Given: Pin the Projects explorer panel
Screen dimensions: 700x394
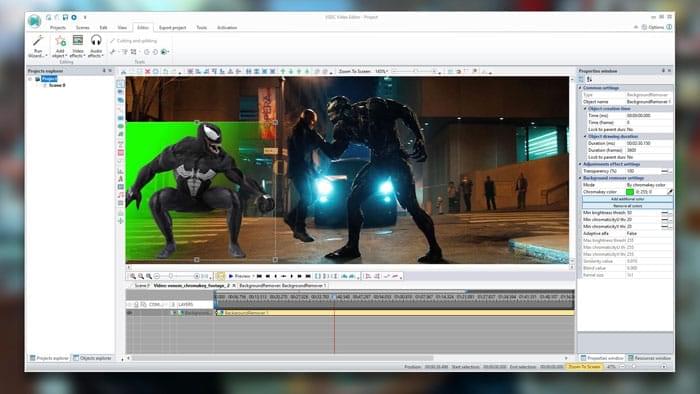Looking at the screenshot, I should pyautogui.click(x=104, y=71).
